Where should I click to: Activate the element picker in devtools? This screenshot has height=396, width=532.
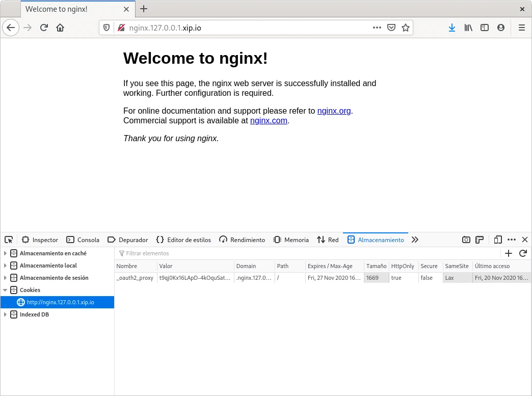(x=9, y=240)
